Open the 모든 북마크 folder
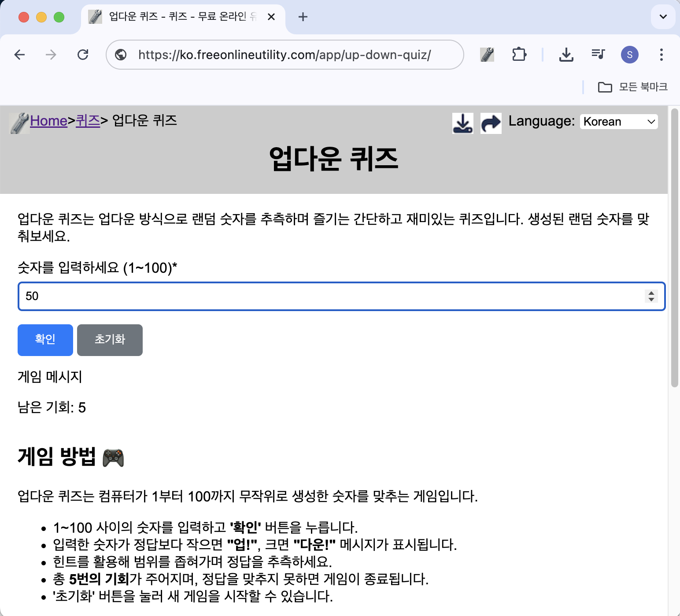 tap(632, 87)
